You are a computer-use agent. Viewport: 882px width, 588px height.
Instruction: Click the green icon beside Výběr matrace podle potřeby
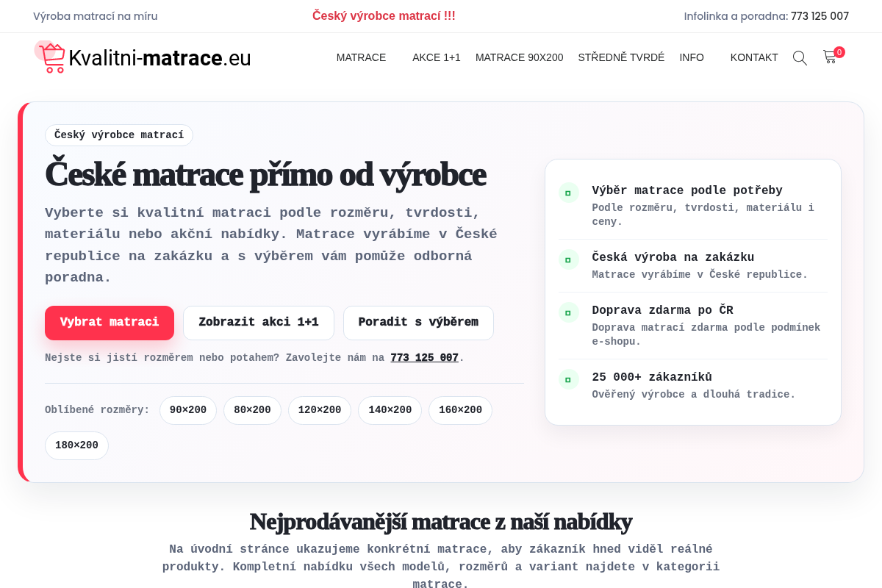click(569, 193)
